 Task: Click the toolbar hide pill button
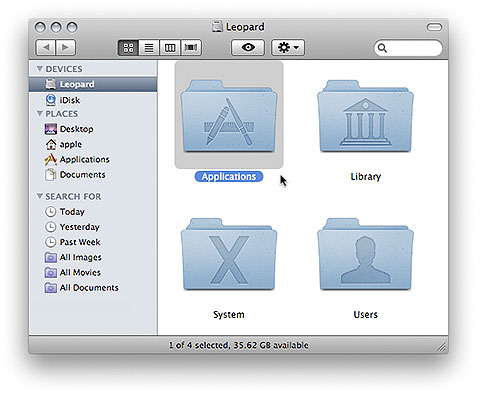coord(434,27)
